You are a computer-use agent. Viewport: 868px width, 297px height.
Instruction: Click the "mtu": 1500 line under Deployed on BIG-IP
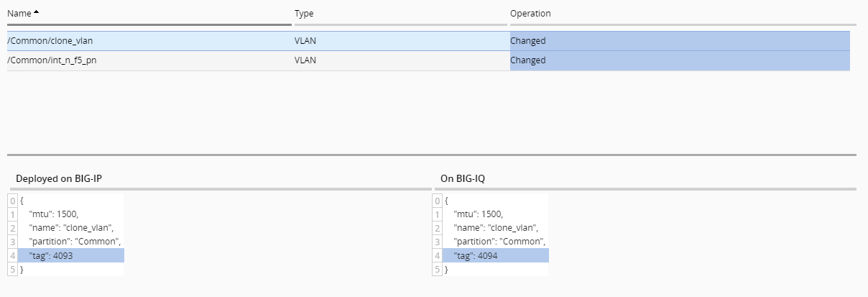point(54,214)
